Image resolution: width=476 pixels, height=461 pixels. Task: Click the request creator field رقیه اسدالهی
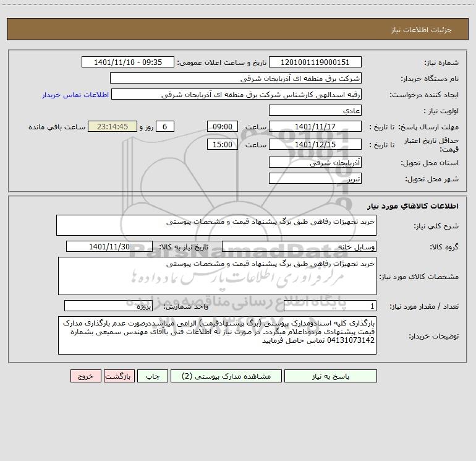(237, 94)
